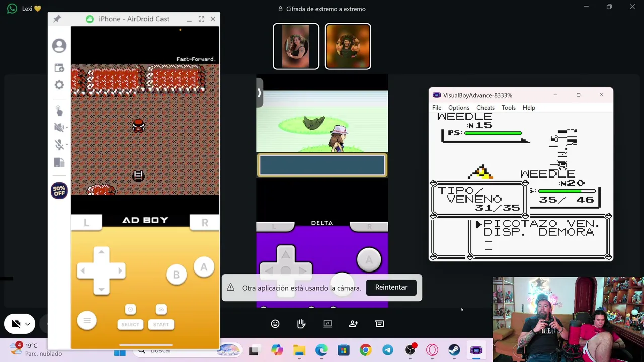Select PICOTAZO VEN. move in the battle menu
644x362 pixels.
pyautogui.click(x=541, y=224)
